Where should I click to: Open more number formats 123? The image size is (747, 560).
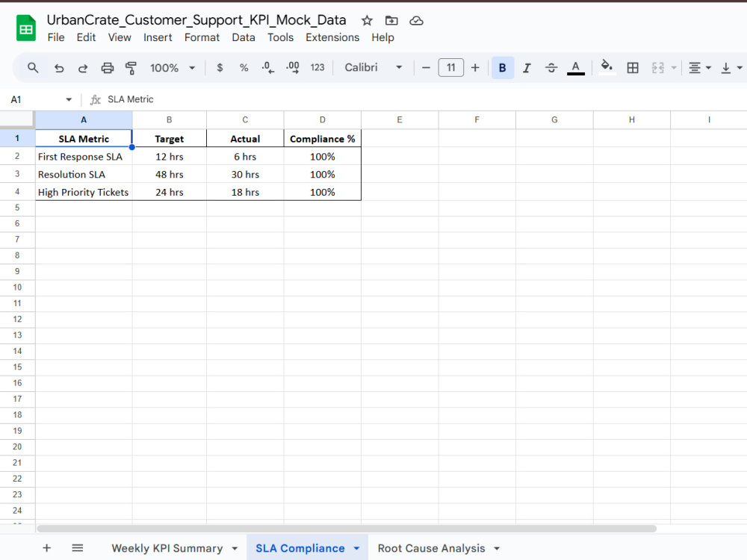(x=317, y=68)
